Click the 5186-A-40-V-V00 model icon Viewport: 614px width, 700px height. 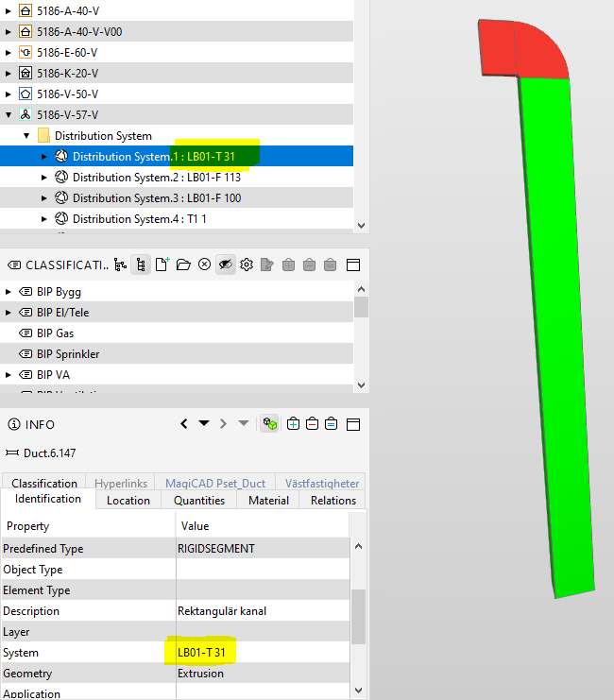click(x=26, y=32)
